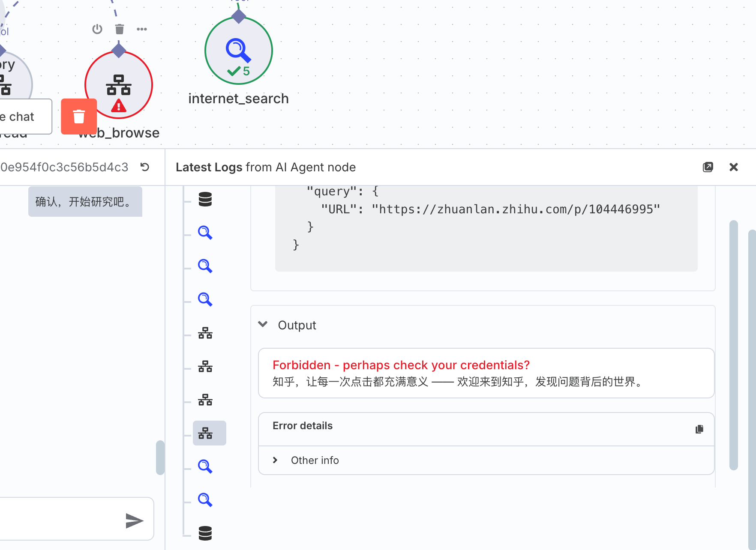
Task: Open the first web_browse log entry in list
Action: (x=205, y=333)
